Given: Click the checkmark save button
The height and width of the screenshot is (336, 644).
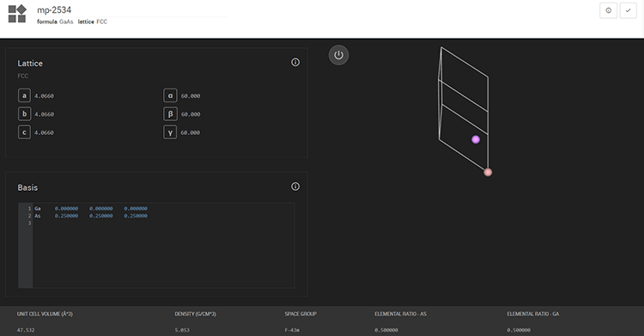Looking at the screenshot, I should point(628,10).
